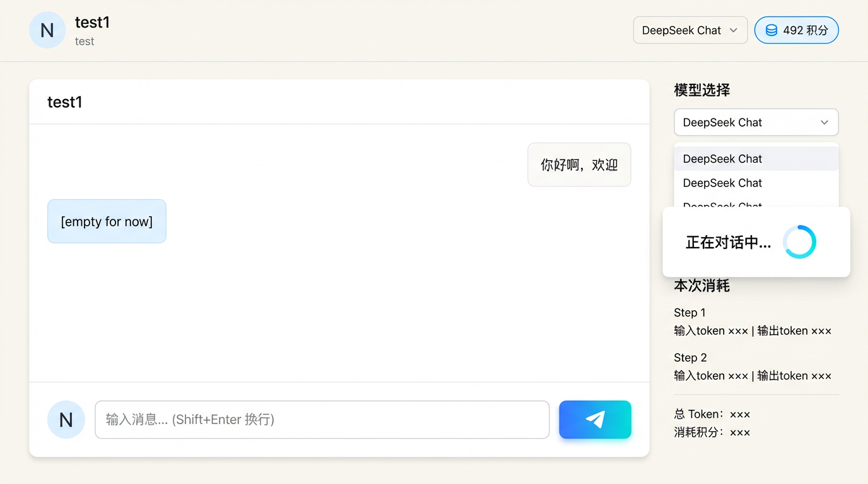Screen dimensions: 868x484
Task: Click the N avatar beside the message input
Action: tap(66, 420)
